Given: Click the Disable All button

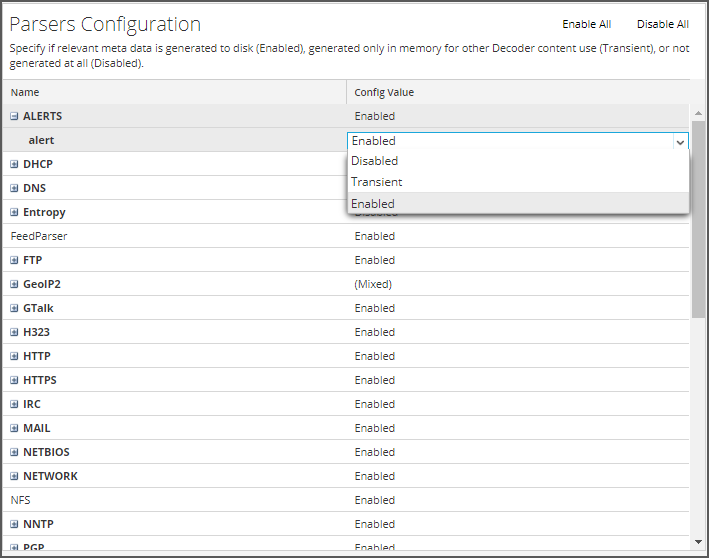Looking at the screenshot, I should [662, 24].
